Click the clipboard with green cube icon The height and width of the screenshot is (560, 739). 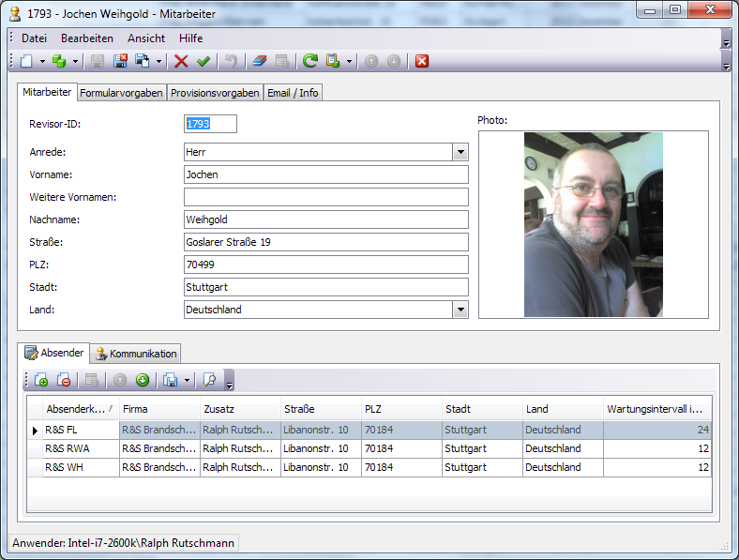pos(333,61)
